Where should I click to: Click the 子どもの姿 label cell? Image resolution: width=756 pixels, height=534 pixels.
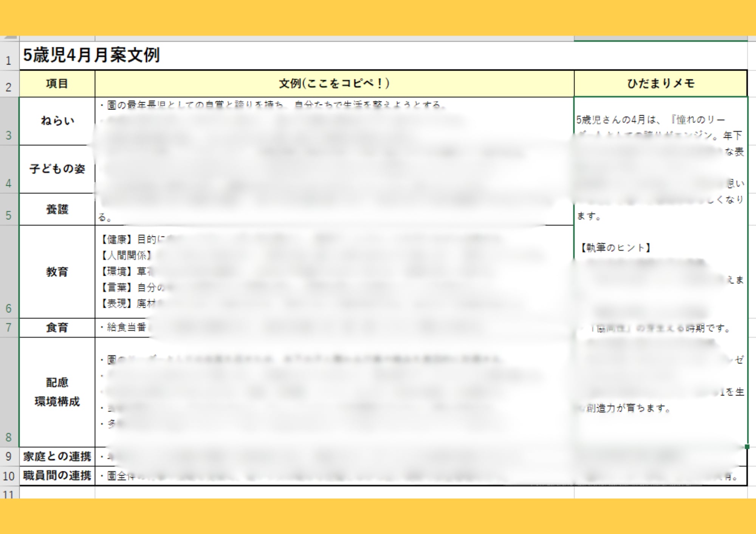(x=57, y=169)
